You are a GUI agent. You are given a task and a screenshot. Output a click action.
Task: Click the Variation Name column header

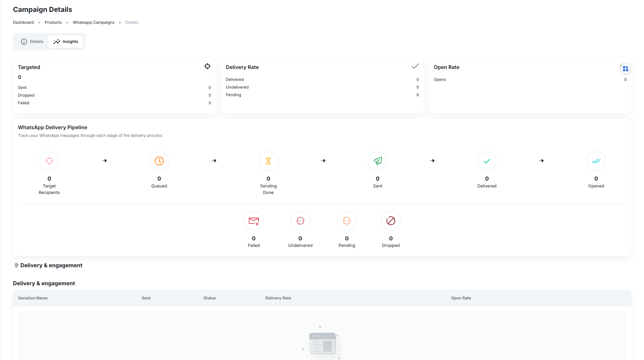point(33,298)
